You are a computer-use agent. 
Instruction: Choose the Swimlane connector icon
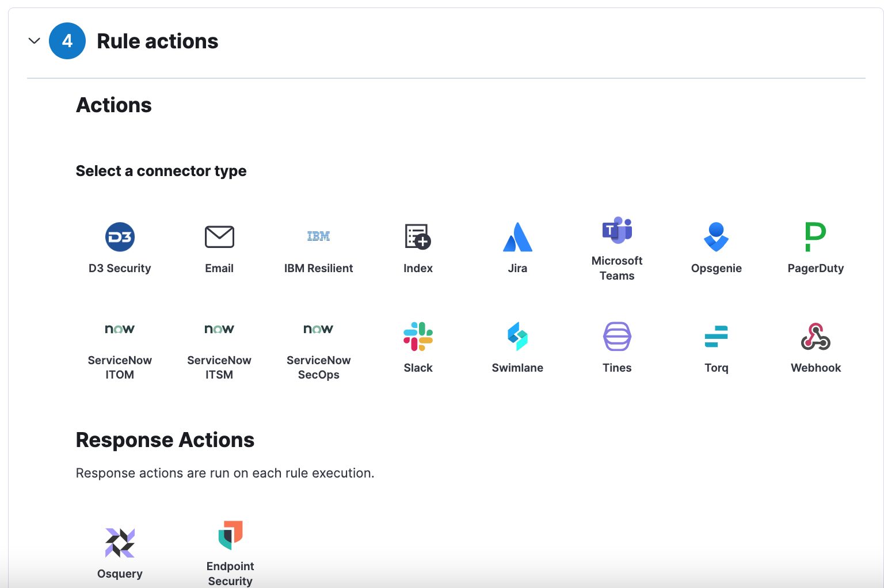click(517, 336)
